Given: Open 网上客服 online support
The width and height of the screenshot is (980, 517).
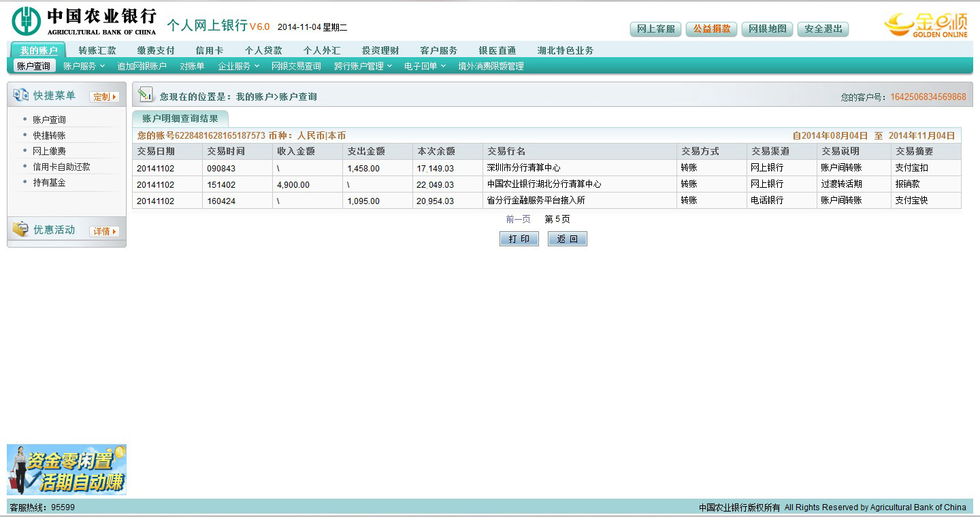Looking at the screenshot, I should [x=656, y=29].
